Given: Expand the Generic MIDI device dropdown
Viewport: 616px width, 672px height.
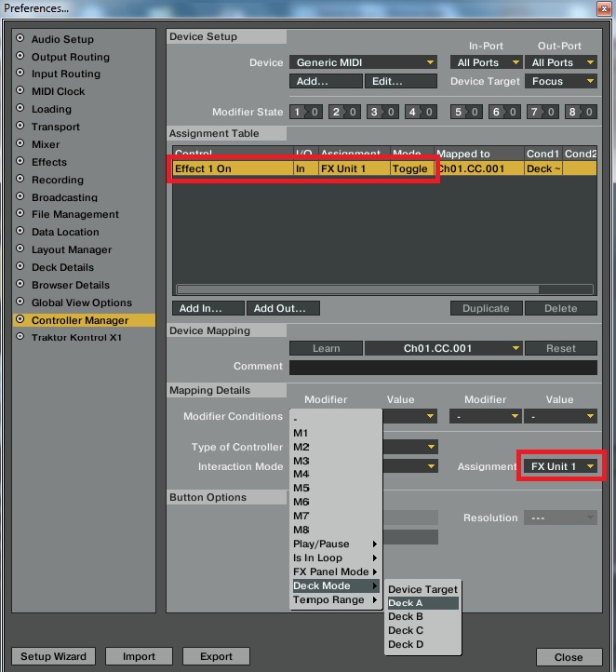Looking at the screenshot, I should (363, 62).
